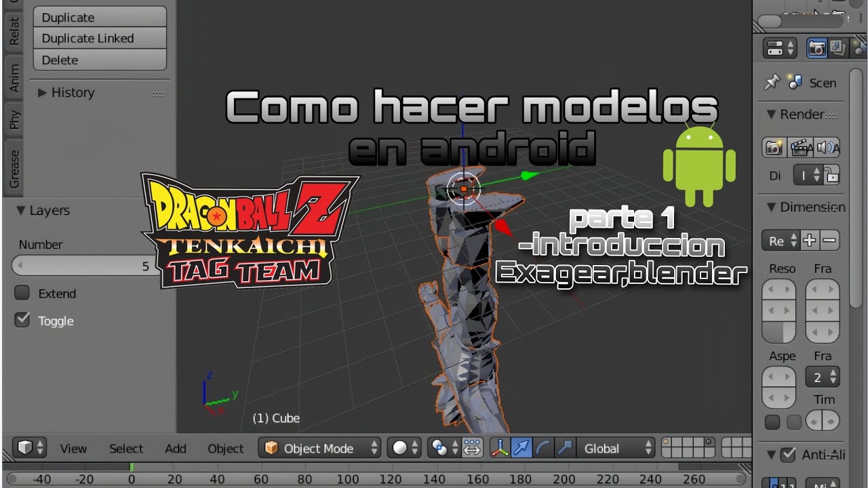Screen dimensions: 868x488
Task: Switch to the Phy tab
Action: [x=14, y=121]
